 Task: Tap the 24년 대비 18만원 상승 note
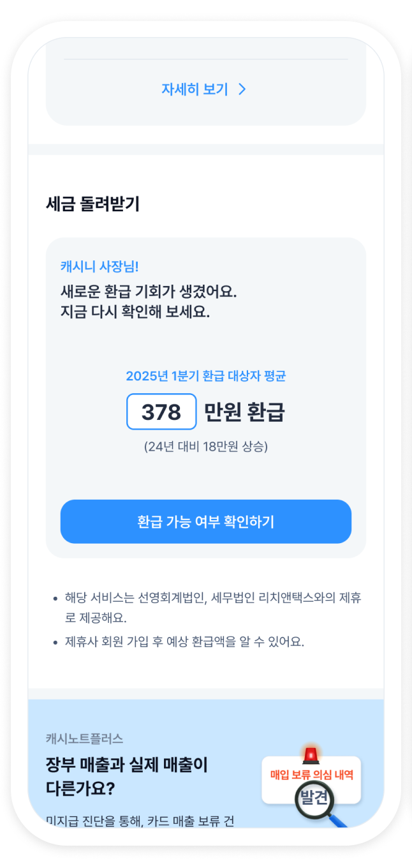point(205,446)
